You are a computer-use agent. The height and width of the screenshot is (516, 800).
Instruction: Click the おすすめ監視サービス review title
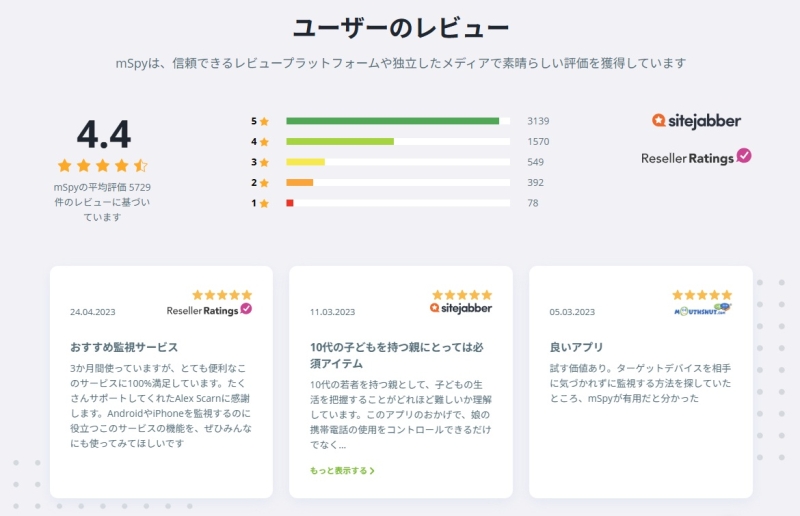[x=124, y=347]
